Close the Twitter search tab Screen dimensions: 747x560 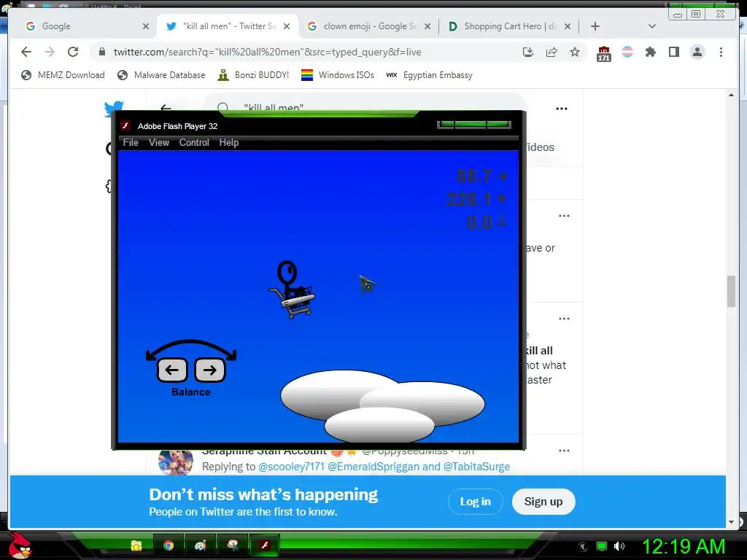click(286, 26)
